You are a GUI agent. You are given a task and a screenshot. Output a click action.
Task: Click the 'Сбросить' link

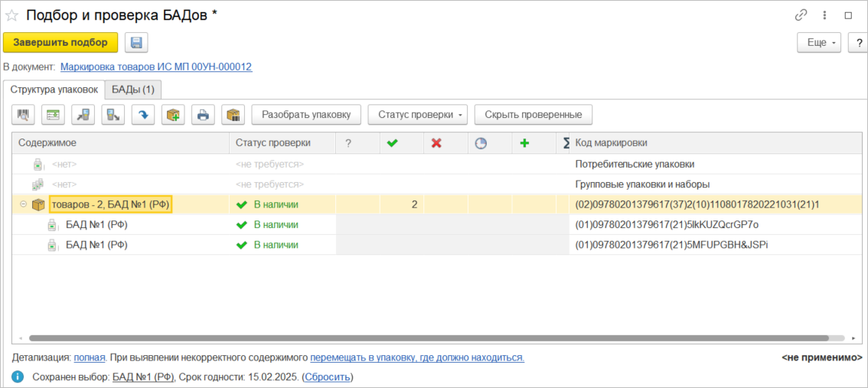pyautogui.click(x=328, y=377)
